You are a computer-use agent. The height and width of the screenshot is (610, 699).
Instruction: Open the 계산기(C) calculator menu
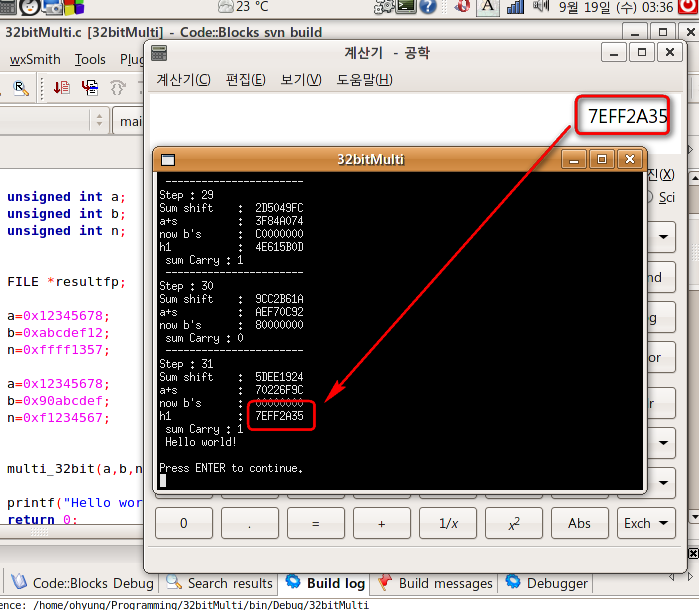coord(183,80)
